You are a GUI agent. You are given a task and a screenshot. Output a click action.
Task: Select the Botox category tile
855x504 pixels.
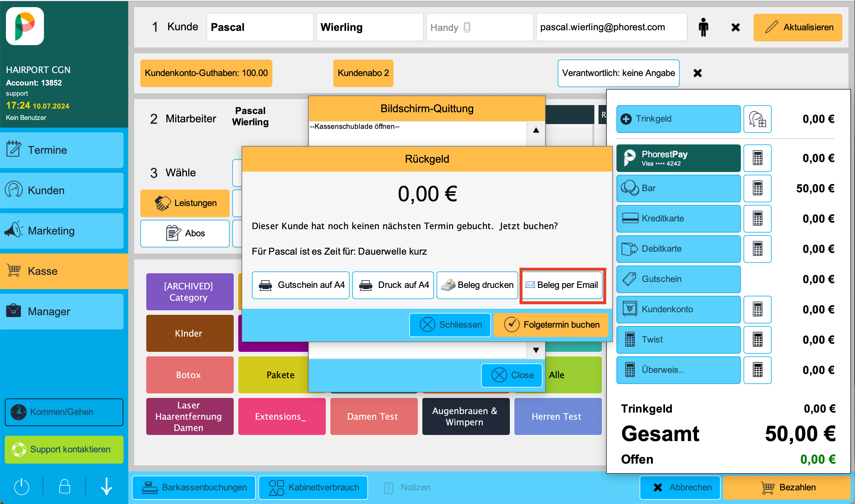click(x=189, y=375)
